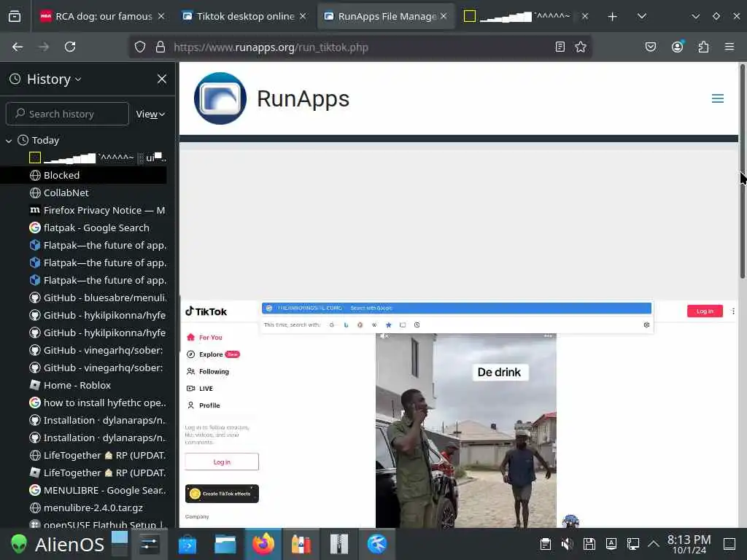This screenshot has height=560, width=747.
Task: Close the Tiktok desktop online tab
Action: [303, 16]
